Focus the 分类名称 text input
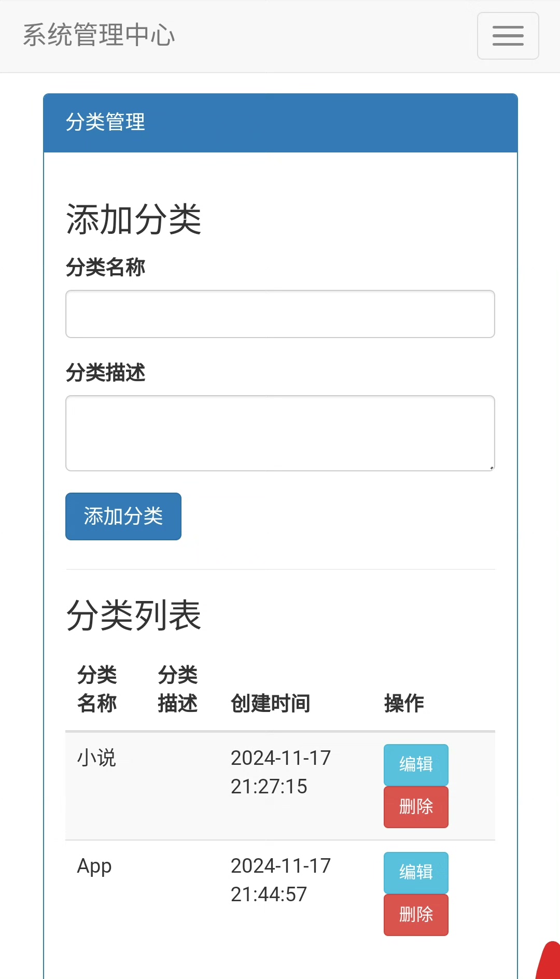560x979 pixels. pyautogui.click(x=280, y=314)
